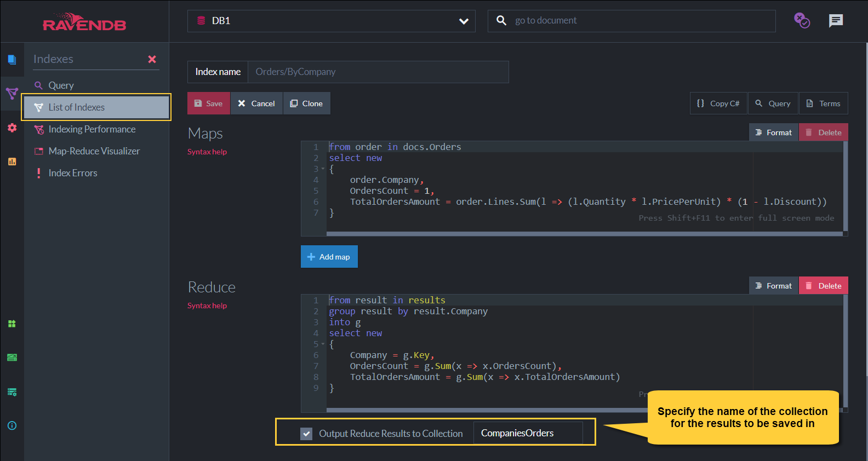Add a new map
The image size is (868, 461).
329,257
